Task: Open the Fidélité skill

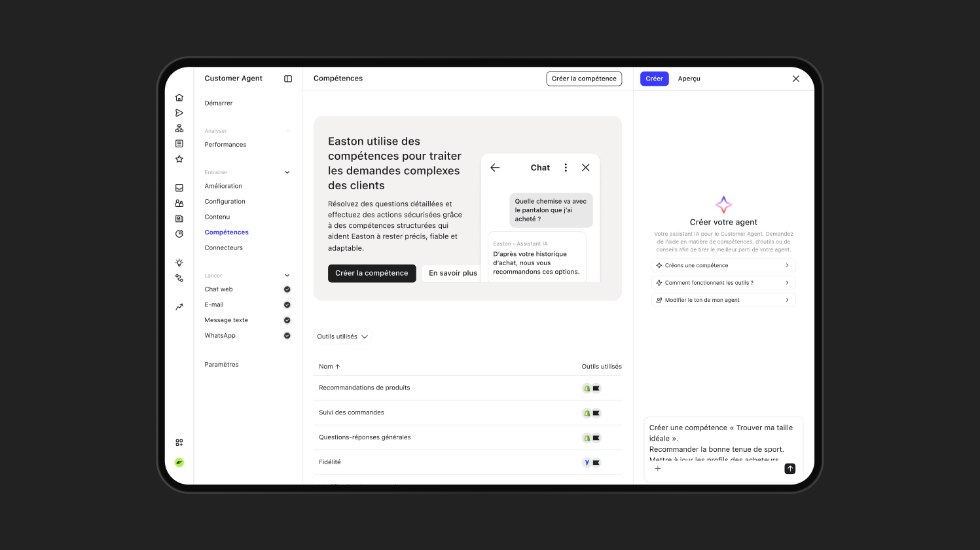Action: (330, 462)
